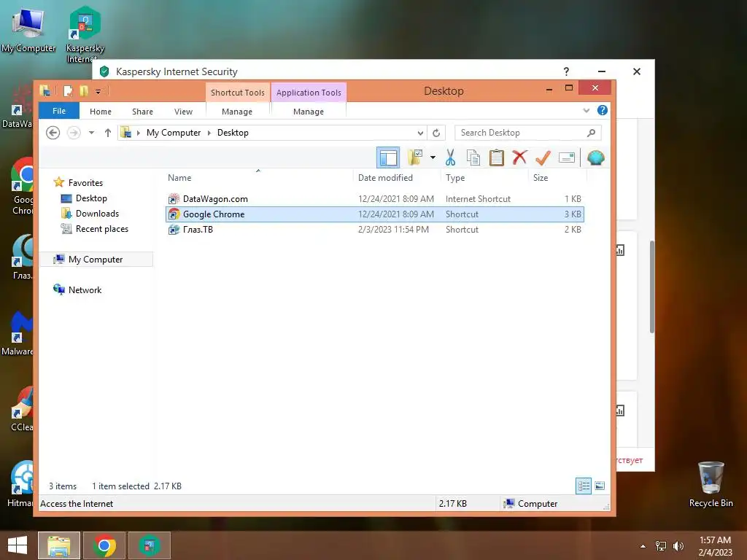Select Downloads in navigation pane
Screen dimensions: 747x560
[97, 214]
